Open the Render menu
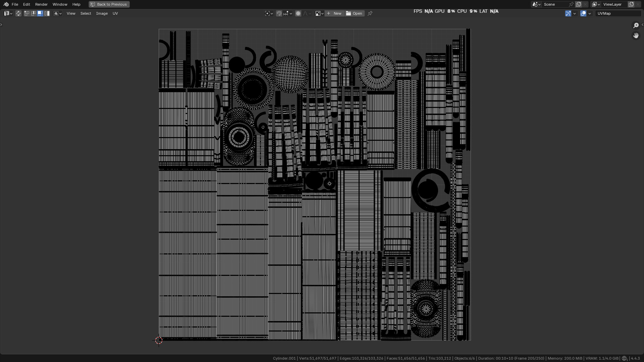Screen dimensions: 644x362 click(x=41, y=4)
